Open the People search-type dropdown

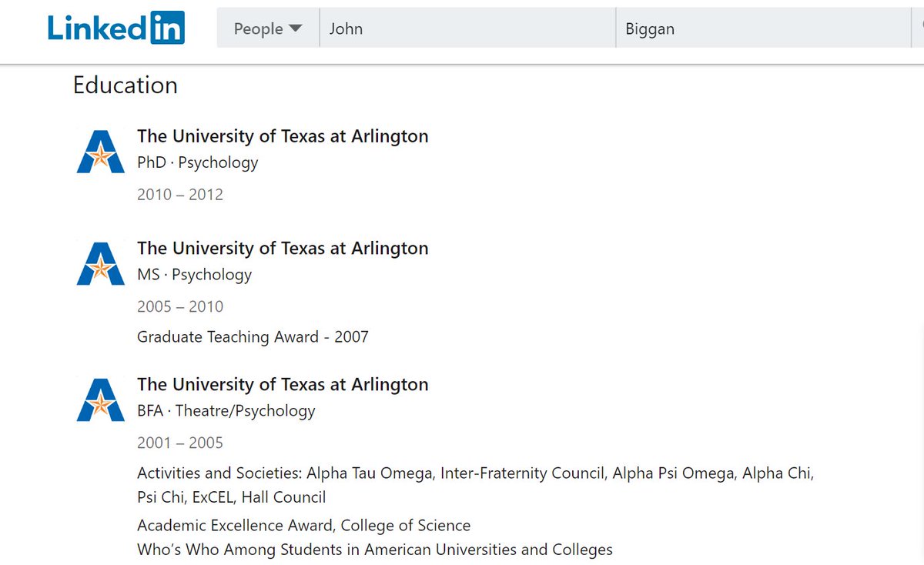click(x=268, y=28)
